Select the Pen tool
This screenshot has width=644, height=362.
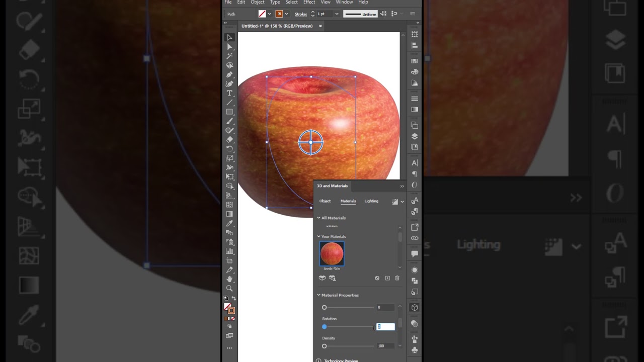[229, 74]
